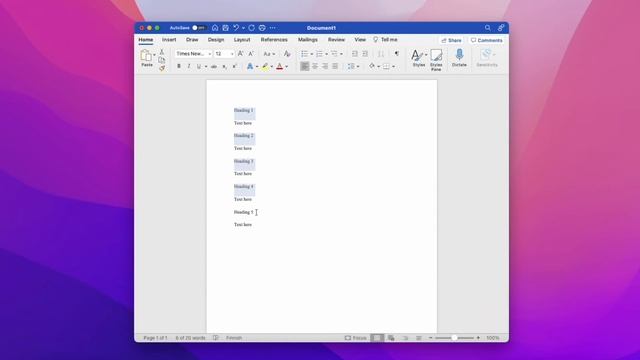The height and width of the screenshot is (360, 640).
Task: Open the underline style dropdown arrow
Action: click(x=206, y=67)
